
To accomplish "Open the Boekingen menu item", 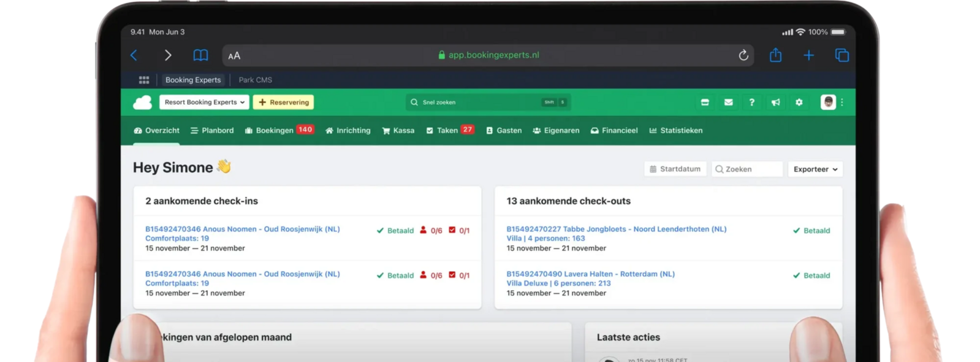I will coord(269,131).
